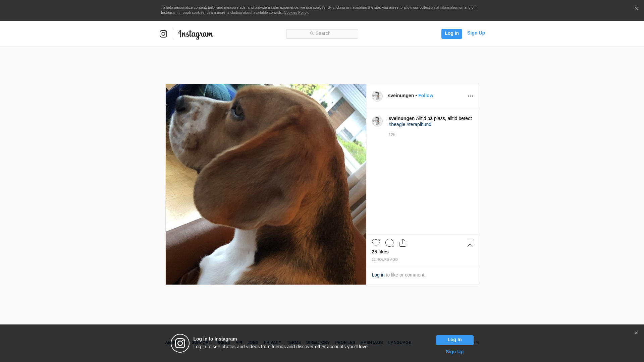Open sveinungen username in post header
644x362 pixels.
tap(401, 96)
